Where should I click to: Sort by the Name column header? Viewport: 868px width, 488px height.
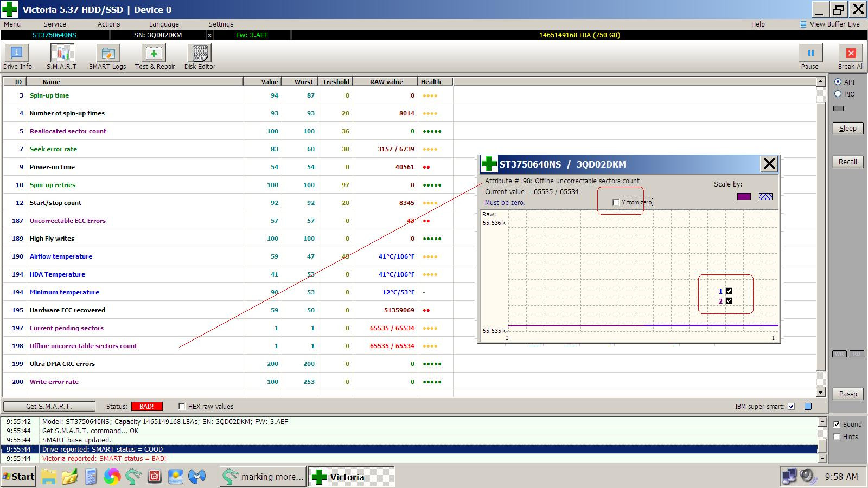(x=135, y=82)
